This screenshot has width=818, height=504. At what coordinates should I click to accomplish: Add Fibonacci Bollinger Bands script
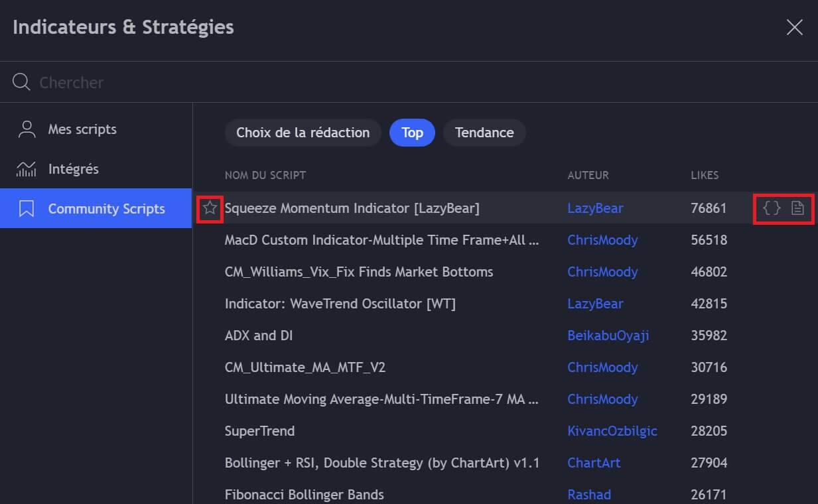[x=304, y=495]
